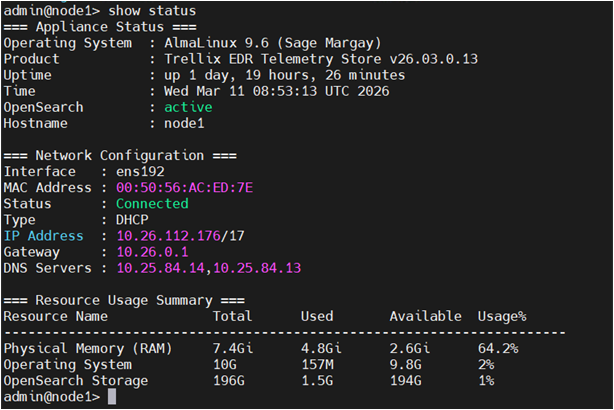Click the 'Uptime' label
This screenshot has width=614, height=410.
pyautogui.click(x=27, y=75)
